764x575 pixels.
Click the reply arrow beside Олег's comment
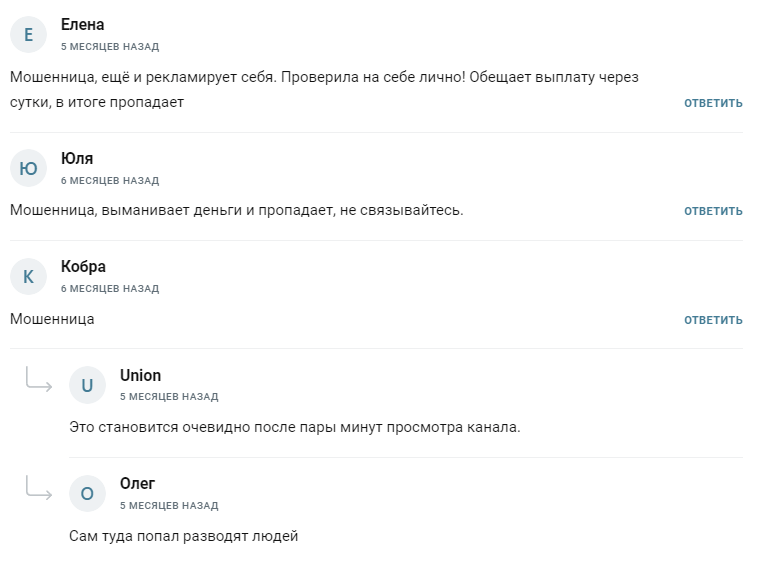point(39,488)
